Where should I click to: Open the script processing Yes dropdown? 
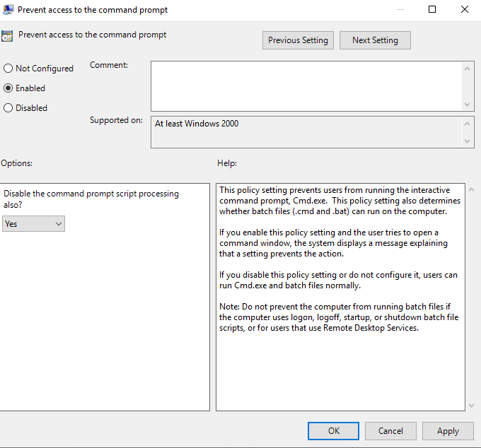pyautogui.click(x=33, y=224)
